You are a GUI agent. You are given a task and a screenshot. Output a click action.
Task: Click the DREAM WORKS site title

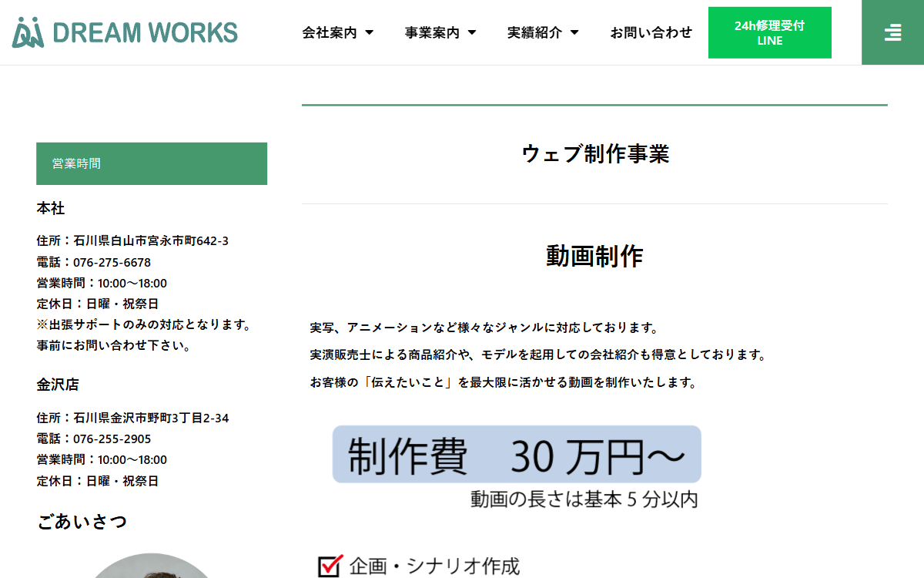pyautogui.click(x=146, y=32)
